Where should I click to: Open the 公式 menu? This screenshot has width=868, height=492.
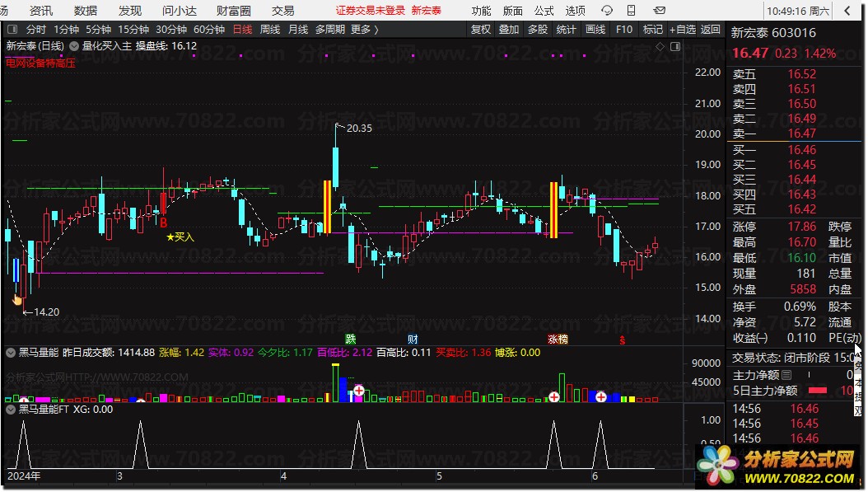tap(544, 11)
